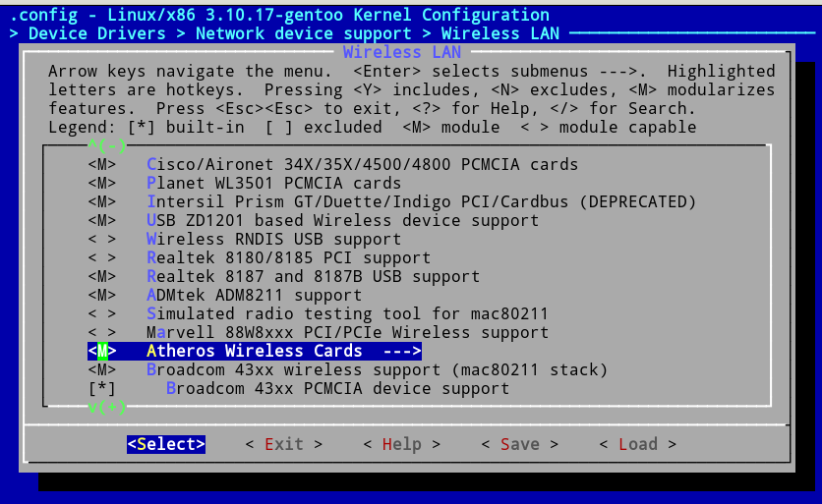Screen dimensions: 822x504
Task: Select Broadcom 43xx wireless support (mac80211 stack)
Action: 377,369
